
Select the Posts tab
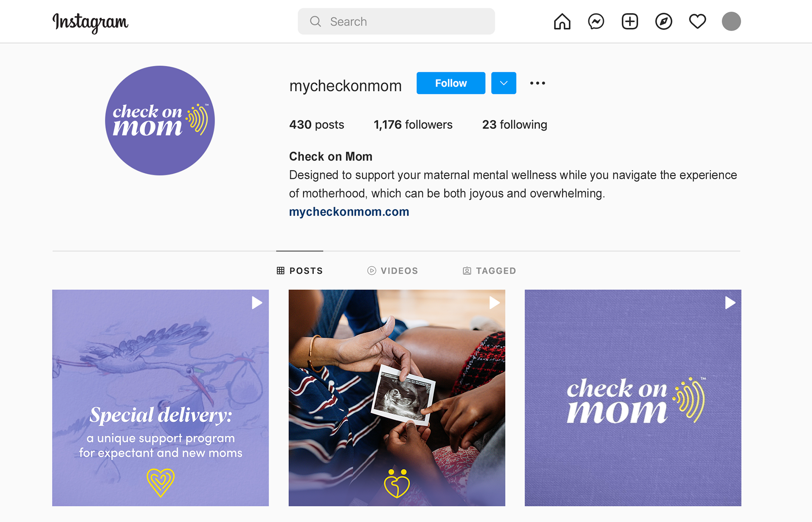[x=299, y=271]
